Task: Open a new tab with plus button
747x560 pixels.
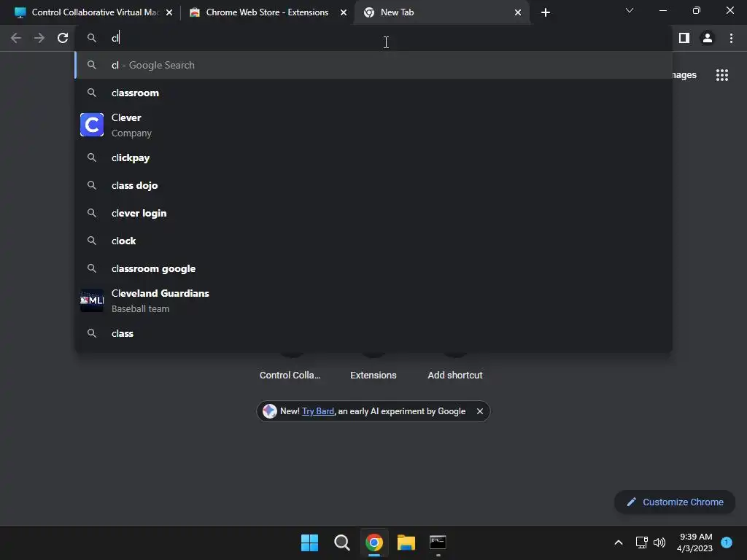Action: [546, 12]
